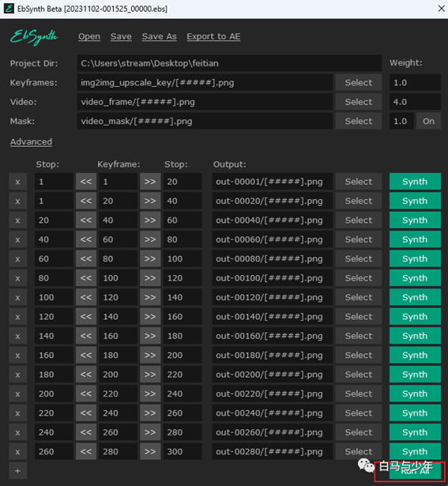Choose output folder for out-00180 row

pyautogui.click(x=359, y=355)
